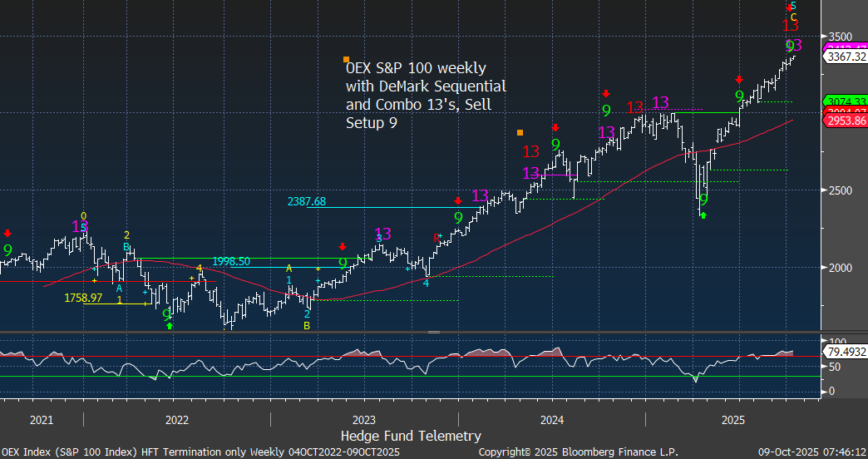Select the OEX S&P 100 weekly annotation text
868x459 pixels.
point(426,95)
